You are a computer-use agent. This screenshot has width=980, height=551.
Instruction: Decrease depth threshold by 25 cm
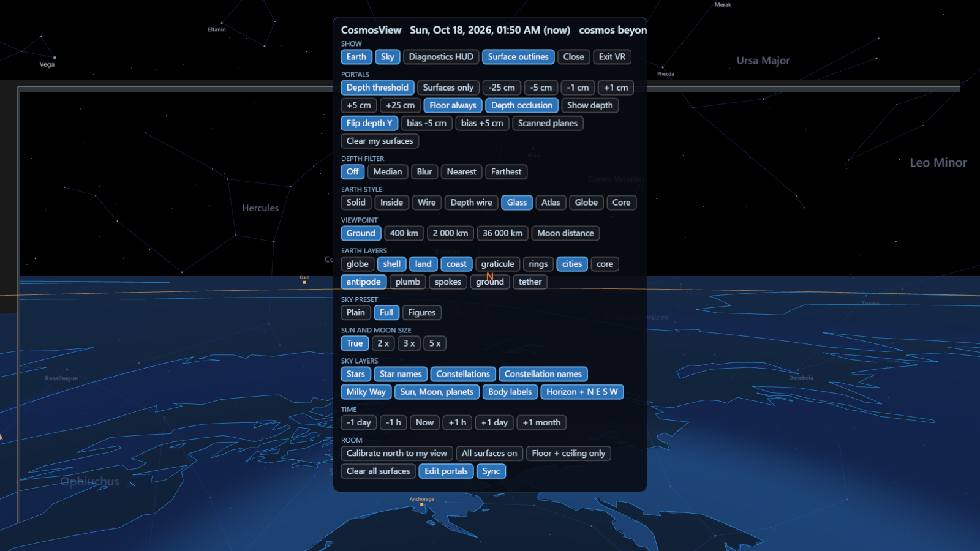point(502,88)
